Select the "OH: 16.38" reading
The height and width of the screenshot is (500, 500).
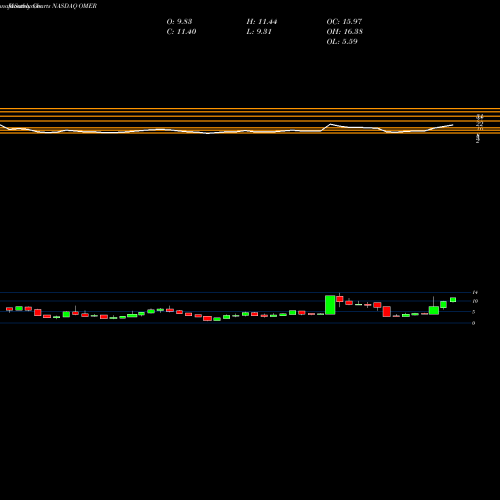coord(345,32)
